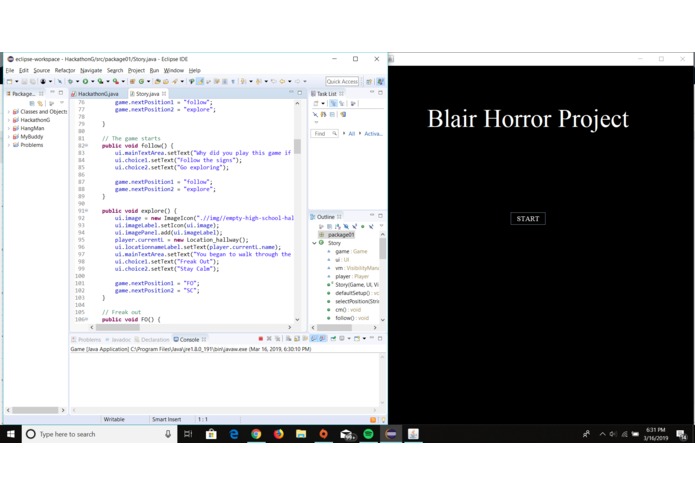This screenshot has height=494, width=695.
Task: Switch to the HackathonG.java editor tab
Action: pos(98,94)
